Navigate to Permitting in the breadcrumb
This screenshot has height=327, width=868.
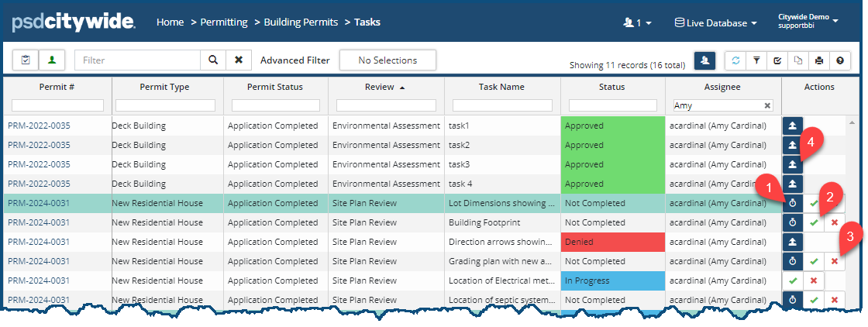click(224, 22)
